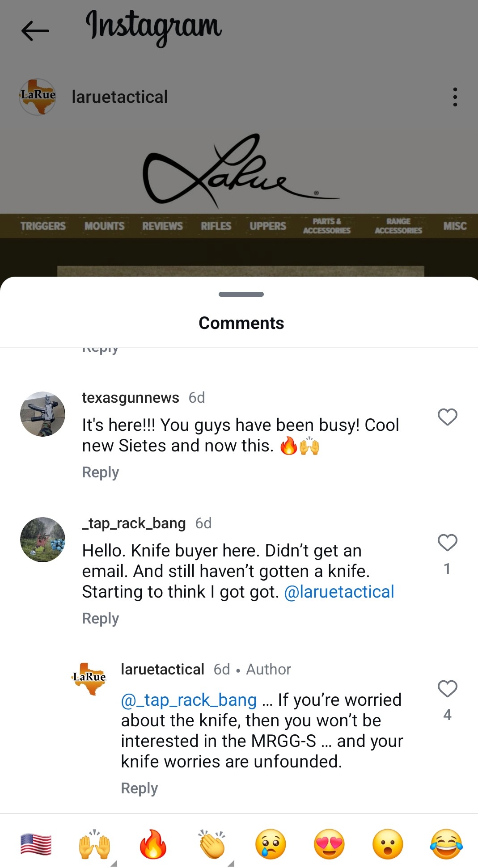Pick the tears of joy emoji

(x=446, y=844)
